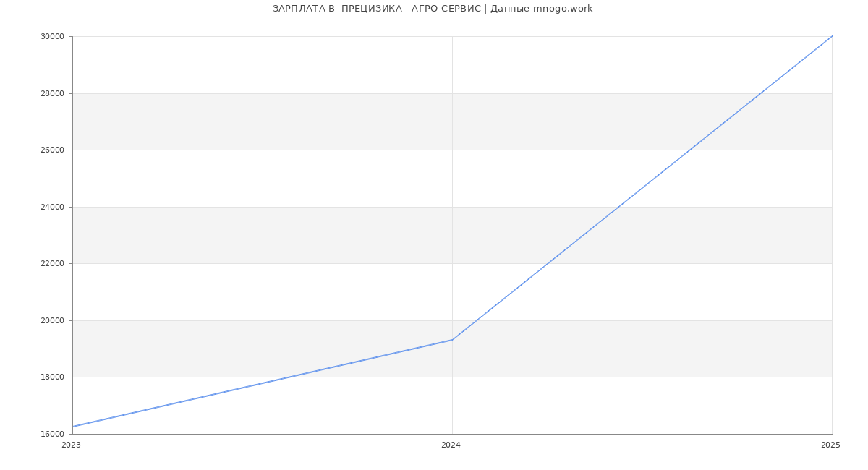The height and width of the screenshot is (470, 868).
Task: Select the 26000 y-axis label
Action: [52, 150]
